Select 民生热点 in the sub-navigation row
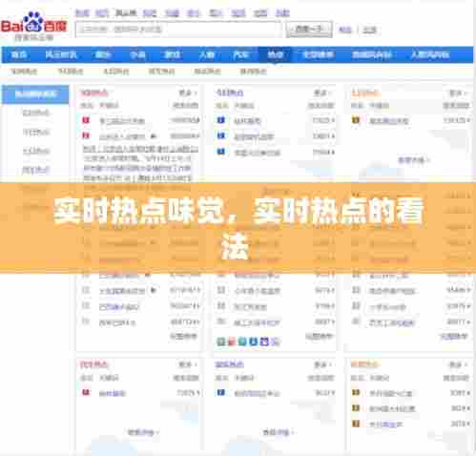Screen dimensions: 476x456 coord(161,72)
